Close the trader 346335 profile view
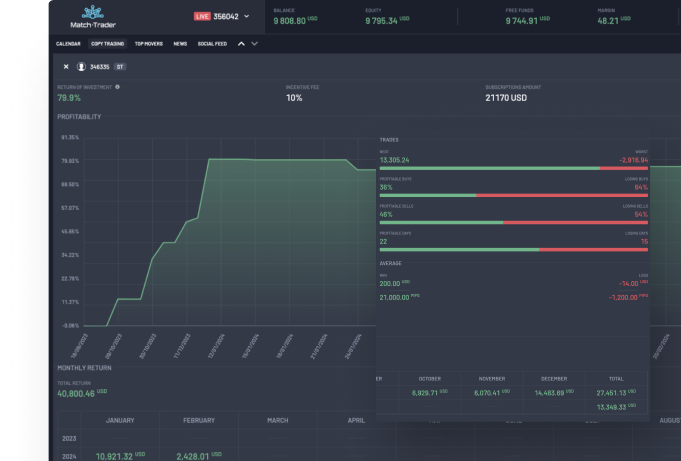Viewport: 681px width, 461px height. click(x=66, y=67)
